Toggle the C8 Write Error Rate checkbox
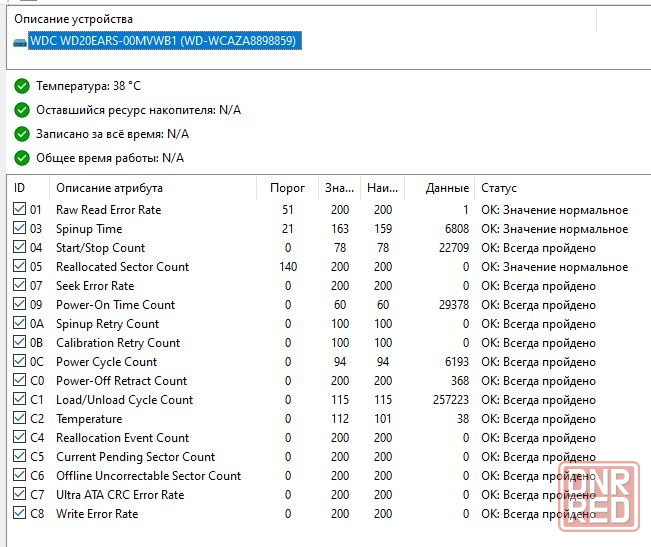This screenshot has height=547, width=651. click(20, 513)
